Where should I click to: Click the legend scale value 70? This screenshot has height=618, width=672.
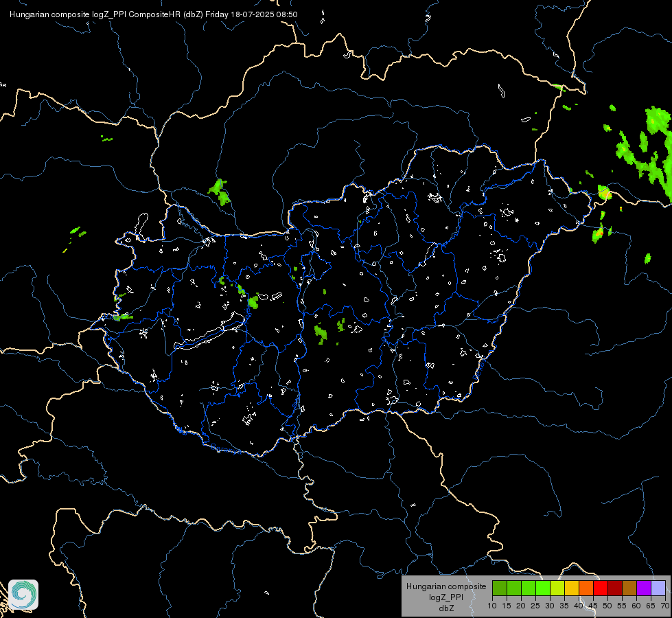point(665,606)
